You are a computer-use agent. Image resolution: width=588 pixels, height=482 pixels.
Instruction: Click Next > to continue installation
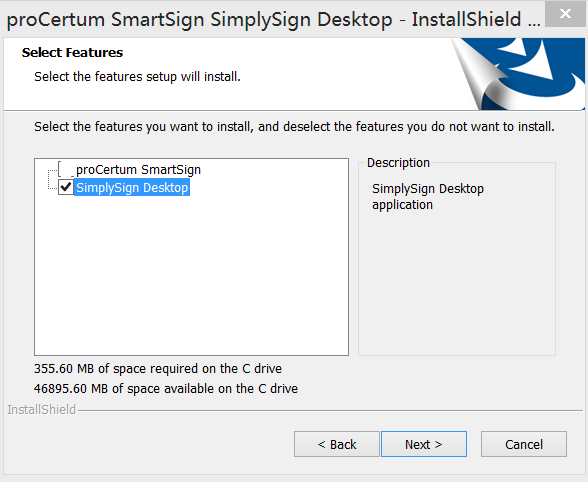424,444
